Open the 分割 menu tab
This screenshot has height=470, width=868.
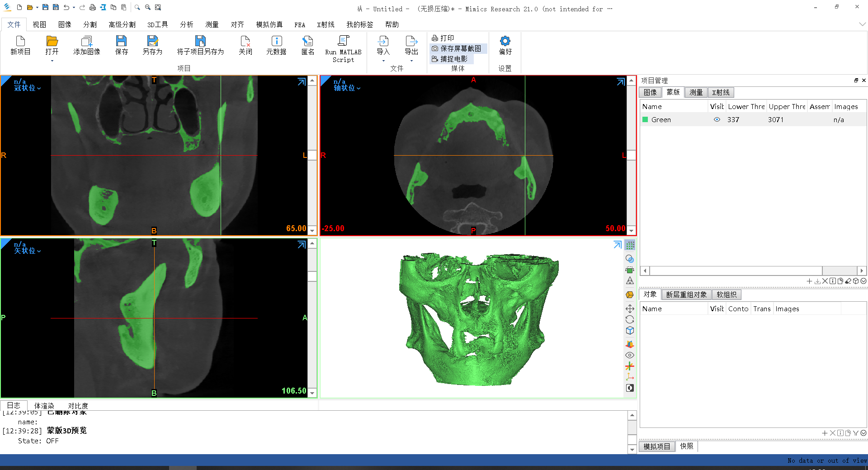(90, 24)
